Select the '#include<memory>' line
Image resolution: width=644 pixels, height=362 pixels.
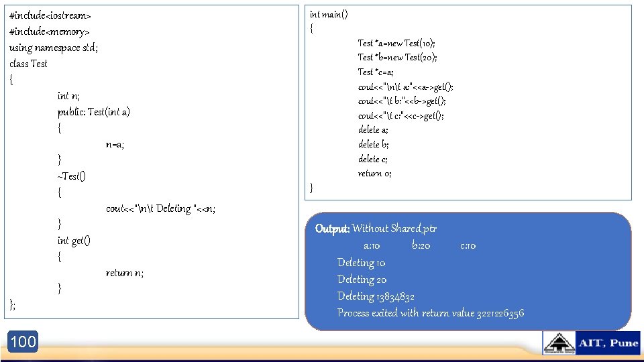[49, 32]
